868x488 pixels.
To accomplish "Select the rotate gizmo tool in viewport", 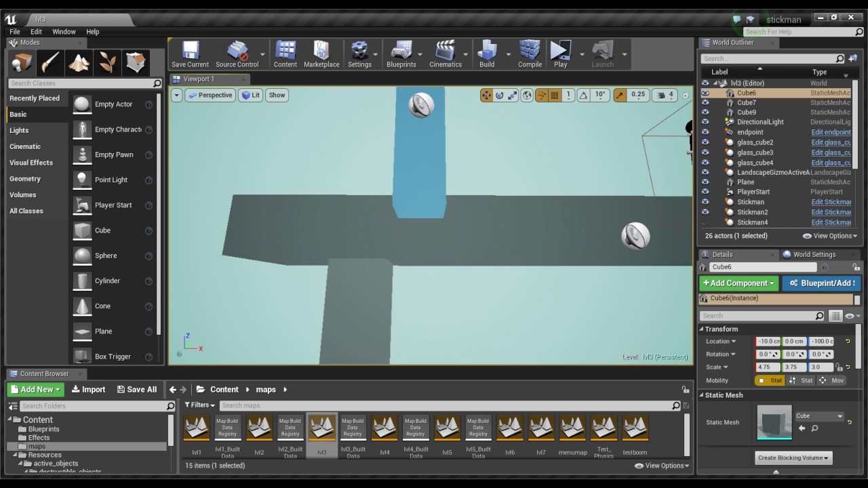I will point(499,96).
